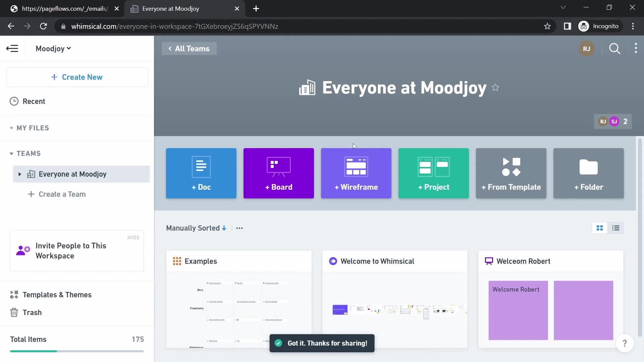This screenshot has width=644, height=362.
Task: Click the More options kebab menu icon
Action: tap(636, 49)
